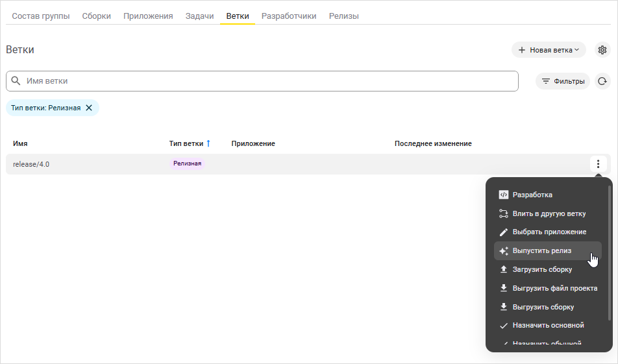The height and width of the screenshot is (364, 618).
Task: Choose Выбрать приложение in the menu
Action: 548,232
